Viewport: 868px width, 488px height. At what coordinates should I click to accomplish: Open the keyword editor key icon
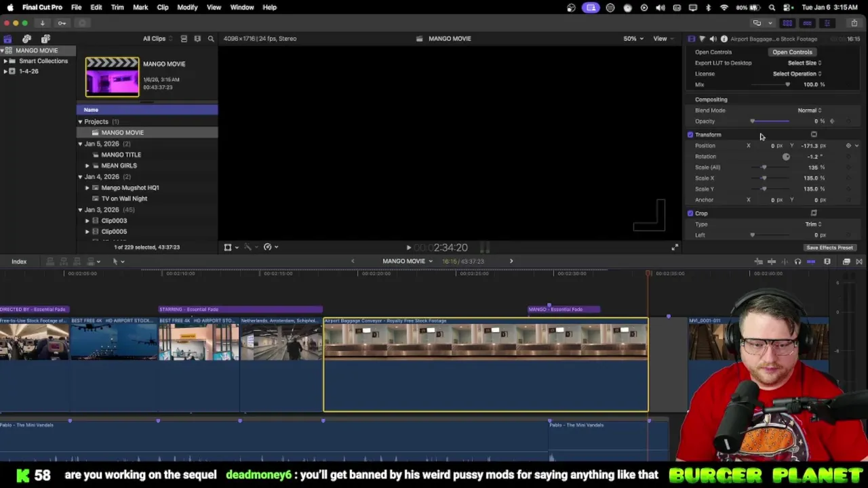coord(62,23)
